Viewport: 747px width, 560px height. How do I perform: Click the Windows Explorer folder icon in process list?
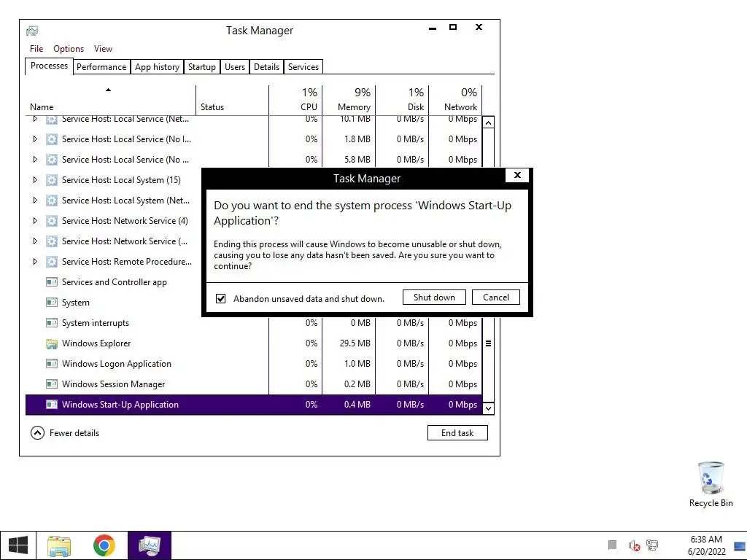coord(52,343)
